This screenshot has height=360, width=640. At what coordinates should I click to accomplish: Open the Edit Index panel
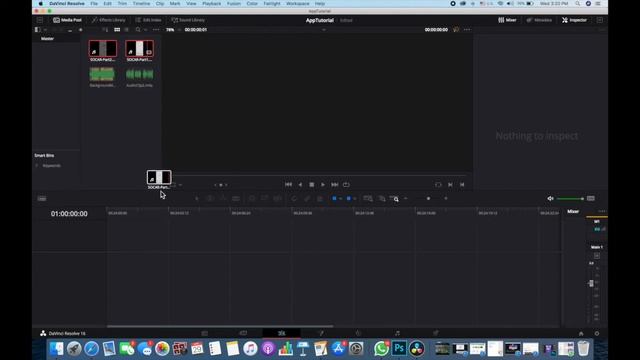click(148, 20)
